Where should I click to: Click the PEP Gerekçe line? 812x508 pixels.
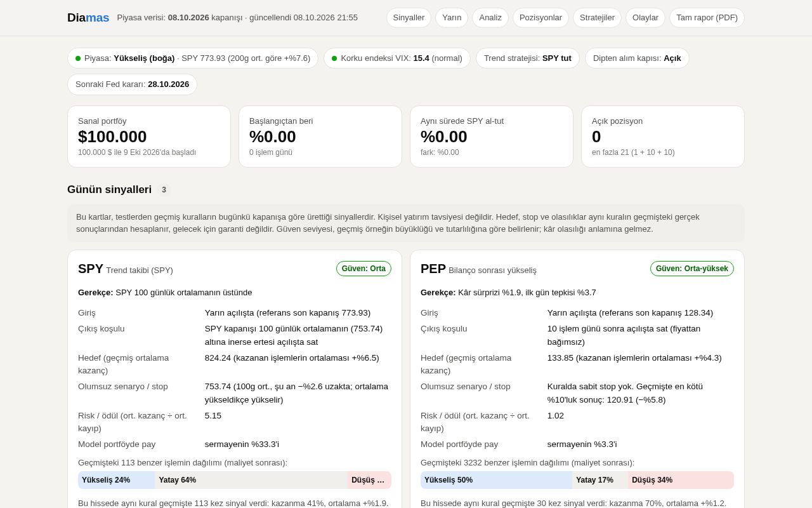(x=508, y=292)
